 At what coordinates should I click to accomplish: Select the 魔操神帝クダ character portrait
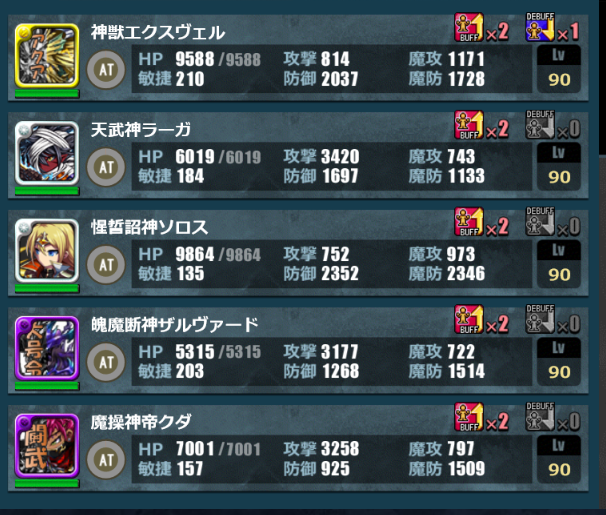(47, 446)
